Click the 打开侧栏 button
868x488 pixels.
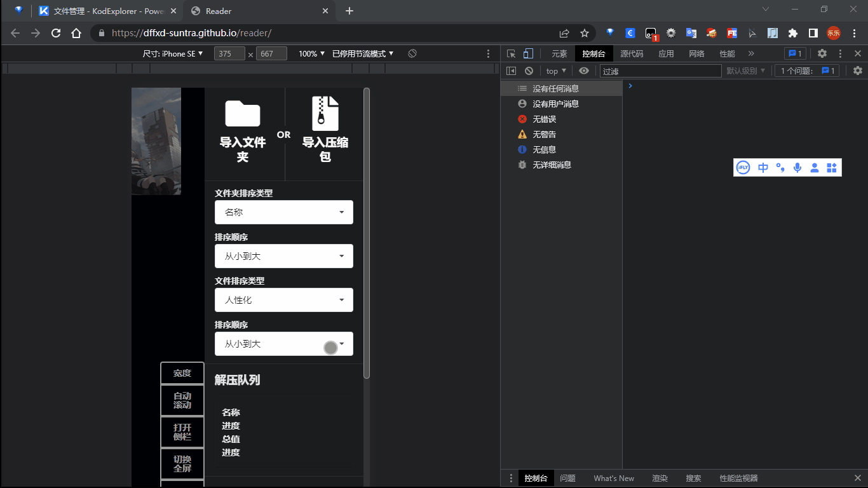click(x=182, y=432)
